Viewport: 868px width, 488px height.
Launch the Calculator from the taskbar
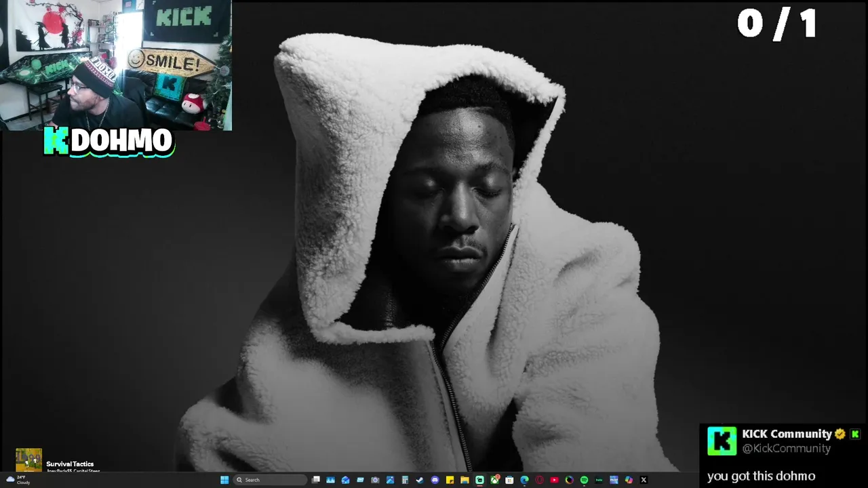click(x=405, y=480)
